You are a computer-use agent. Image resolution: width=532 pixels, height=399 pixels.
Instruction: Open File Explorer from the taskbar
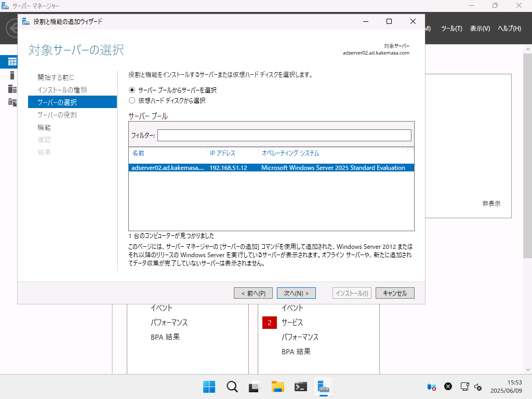277,387
